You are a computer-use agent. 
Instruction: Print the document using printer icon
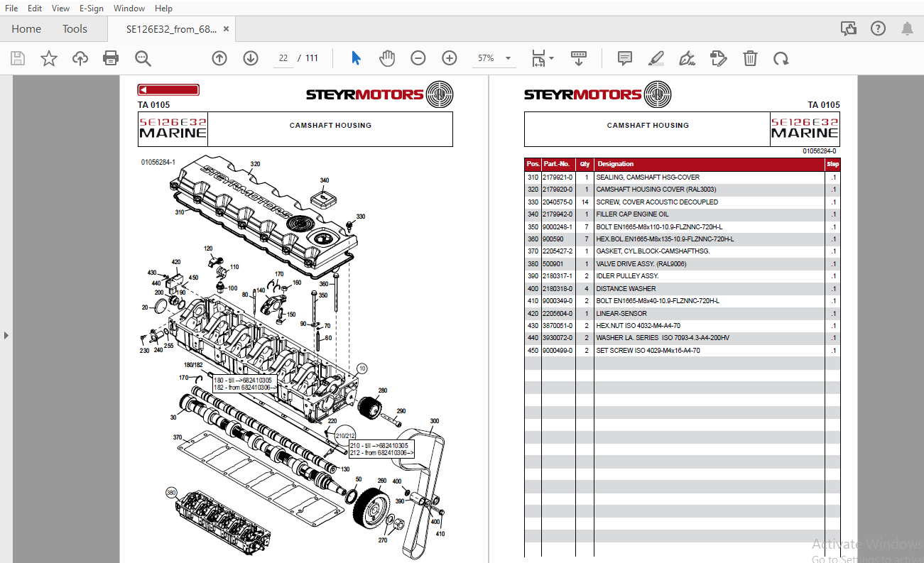click(x=111, y=58)
